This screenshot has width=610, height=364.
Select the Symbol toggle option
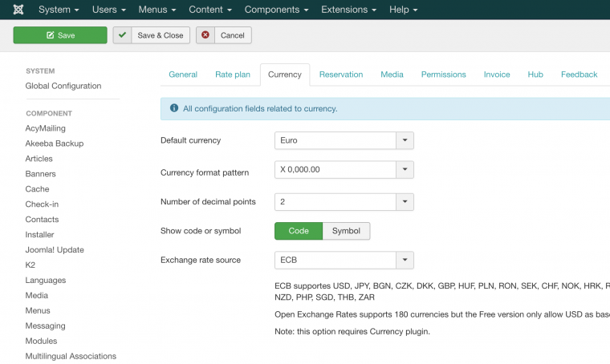(346, 231)
